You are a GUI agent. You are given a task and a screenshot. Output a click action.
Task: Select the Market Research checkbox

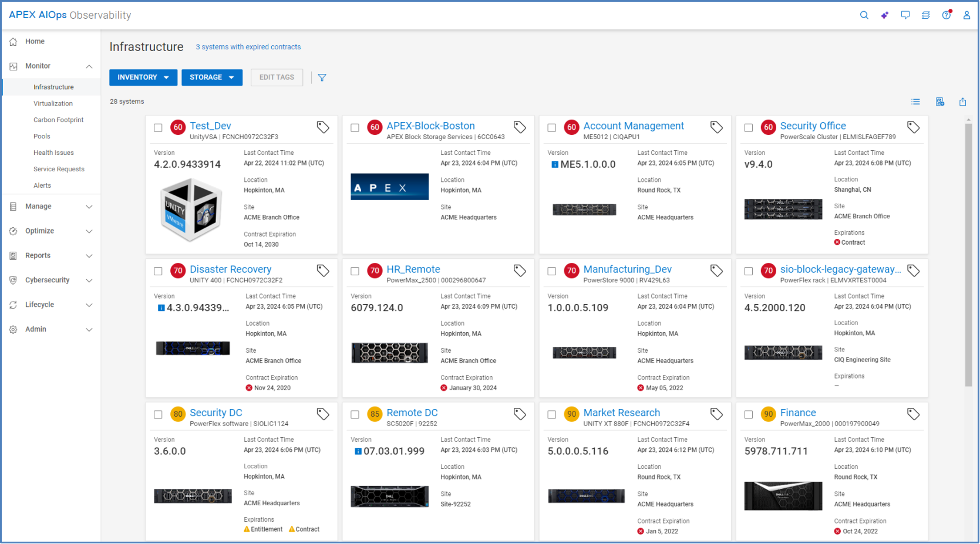point(551,415)
